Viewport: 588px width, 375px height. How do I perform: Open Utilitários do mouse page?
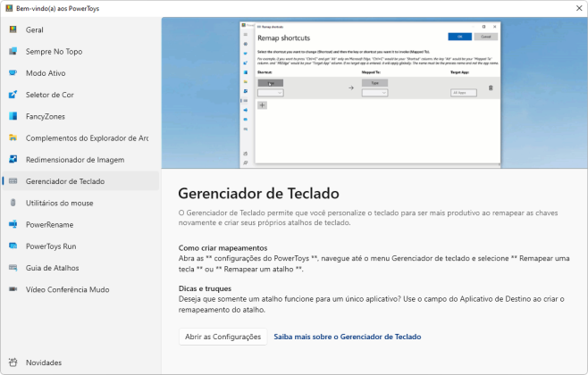[81, 203]
